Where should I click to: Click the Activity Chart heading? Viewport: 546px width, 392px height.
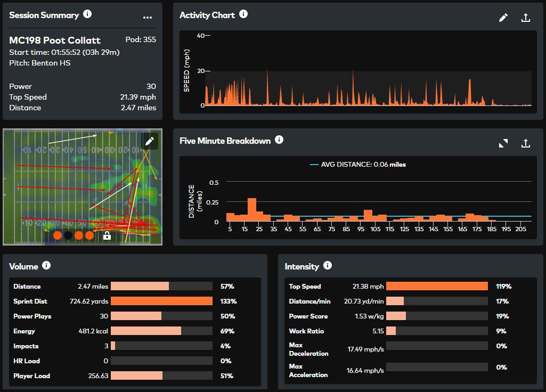(207, 15)
